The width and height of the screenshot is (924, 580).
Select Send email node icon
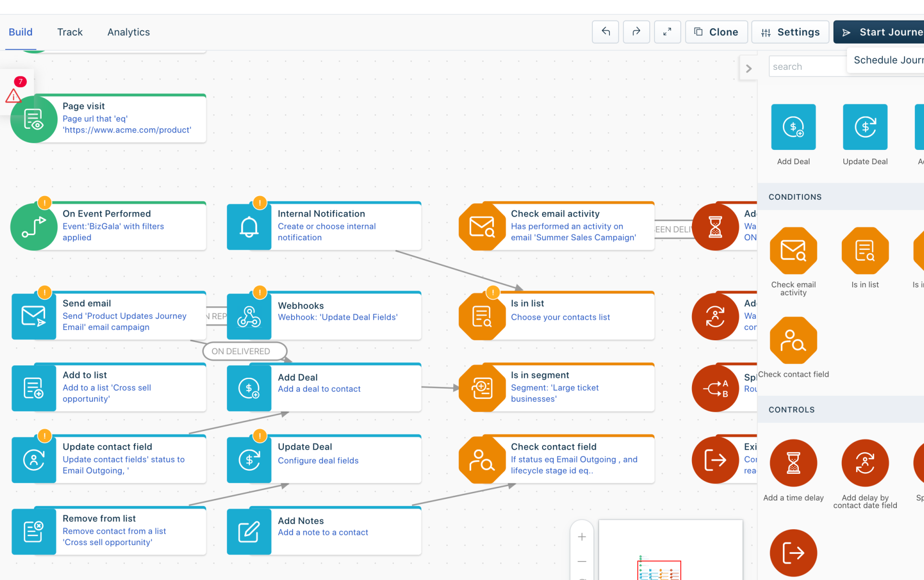tap(34, 317)
